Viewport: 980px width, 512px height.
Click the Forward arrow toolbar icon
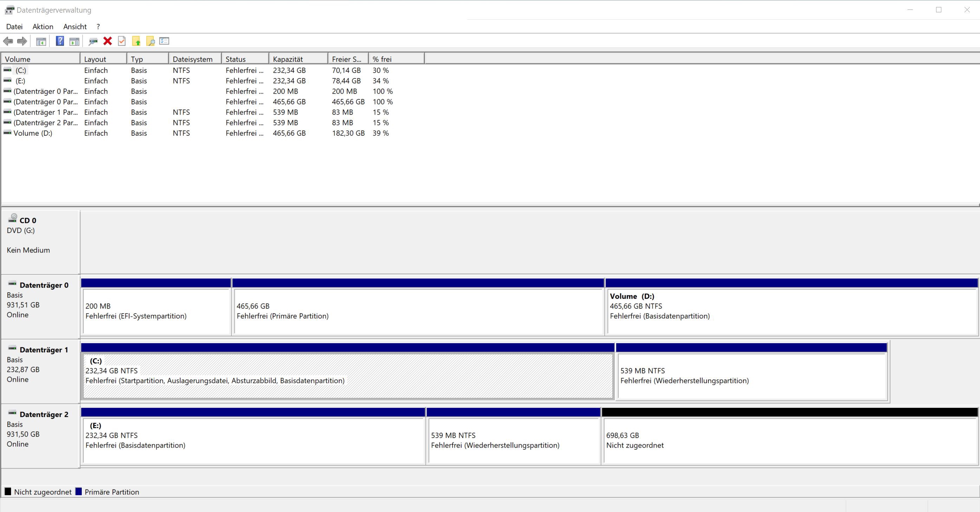pos(22,41)
